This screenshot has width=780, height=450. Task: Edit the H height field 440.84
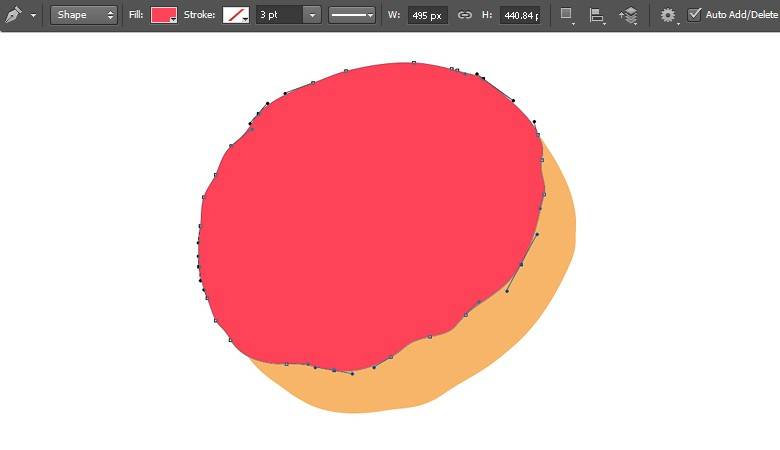tap(520, 15)
